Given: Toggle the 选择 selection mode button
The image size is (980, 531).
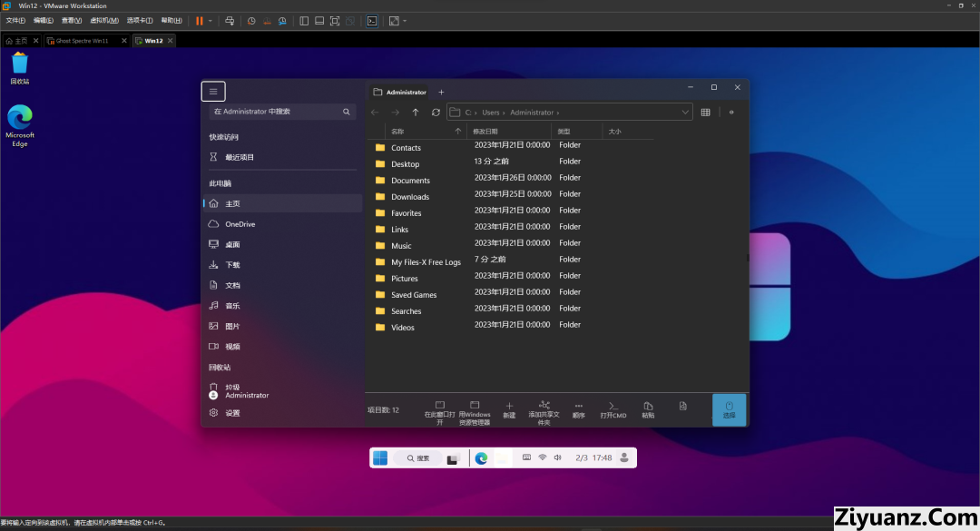Looking at the screenshot, I should 730,409.
